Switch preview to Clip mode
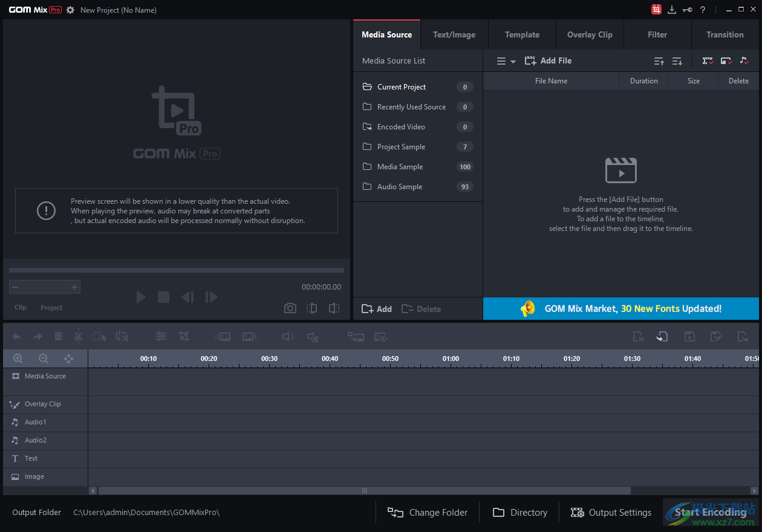The height and width of the screenshot is (532, 762). click(x=21, y=308)
